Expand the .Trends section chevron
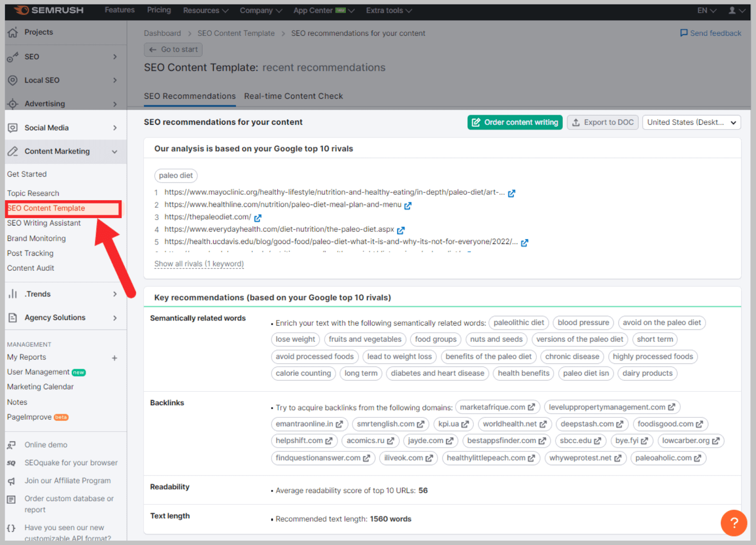Screen dimensions: 756x545 [x=114, y=294]
